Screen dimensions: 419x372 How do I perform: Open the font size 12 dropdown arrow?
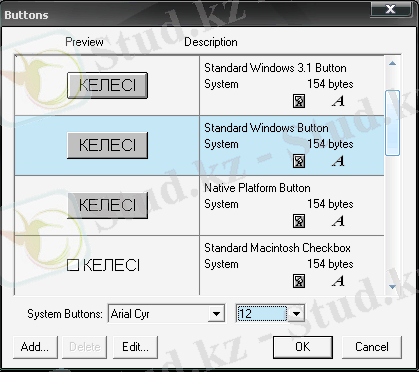pyautogui.click(x=296, y=314)
